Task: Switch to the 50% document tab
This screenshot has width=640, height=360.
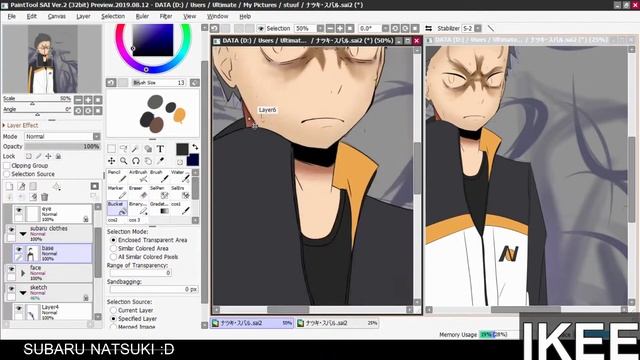Action: tap(252, 323)
